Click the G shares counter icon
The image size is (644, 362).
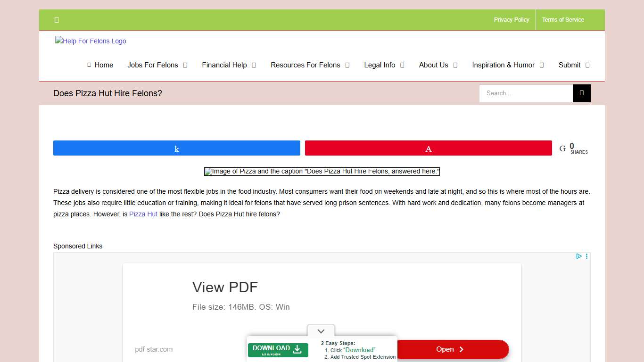point(562,148)
